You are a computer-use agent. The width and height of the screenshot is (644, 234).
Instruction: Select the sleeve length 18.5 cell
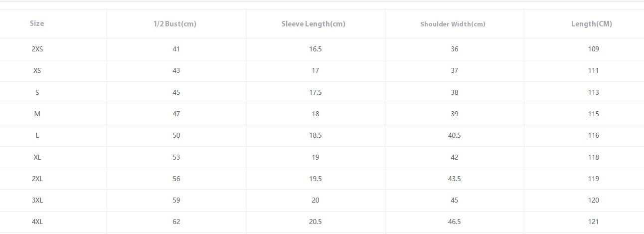pyautogui.click(x=315, y=135)
